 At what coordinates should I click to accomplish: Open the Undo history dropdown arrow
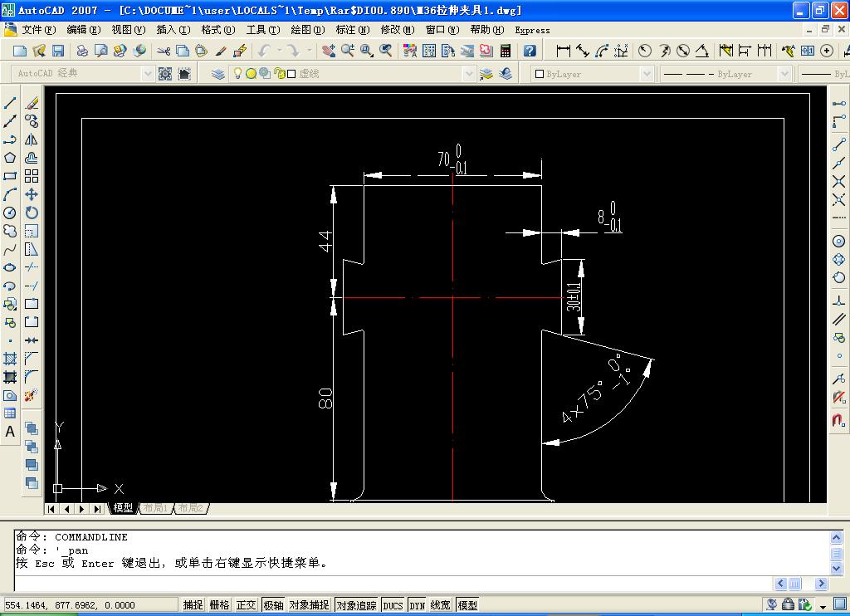280,51
